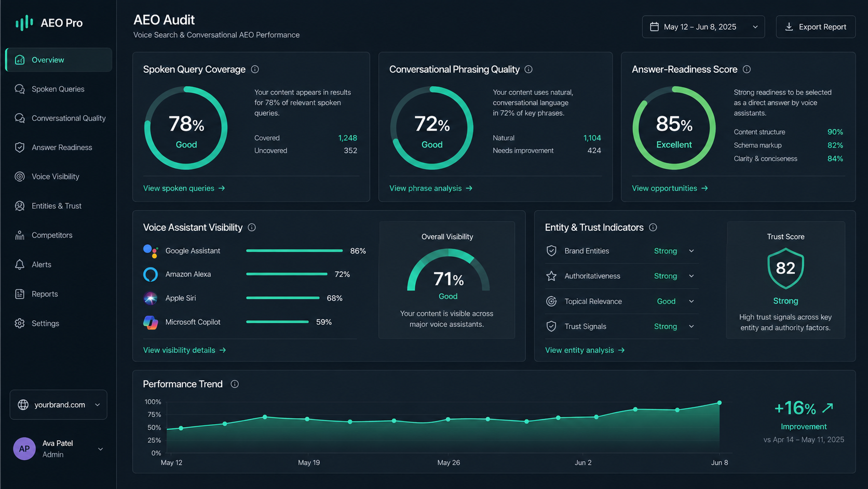868x489 pixels.
Task: Click the Covered value 1,248
Action: [x=347, y=138]
